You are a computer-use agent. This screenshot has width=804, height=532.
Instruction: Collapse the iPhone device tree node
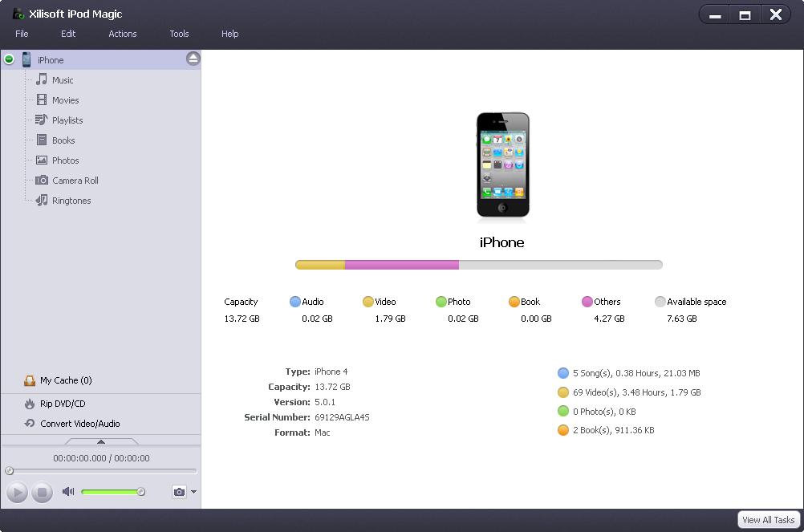[x=9, y=59]
